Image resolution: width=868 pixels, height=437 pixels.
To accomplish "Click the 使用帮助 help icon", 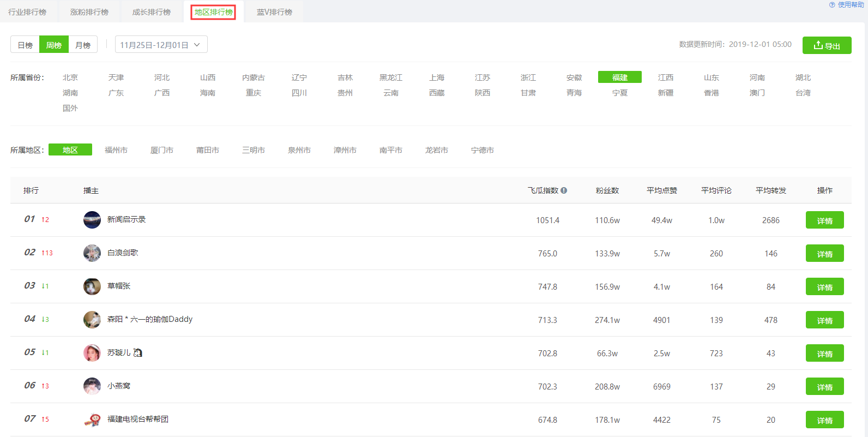I will tap(832, 5).
